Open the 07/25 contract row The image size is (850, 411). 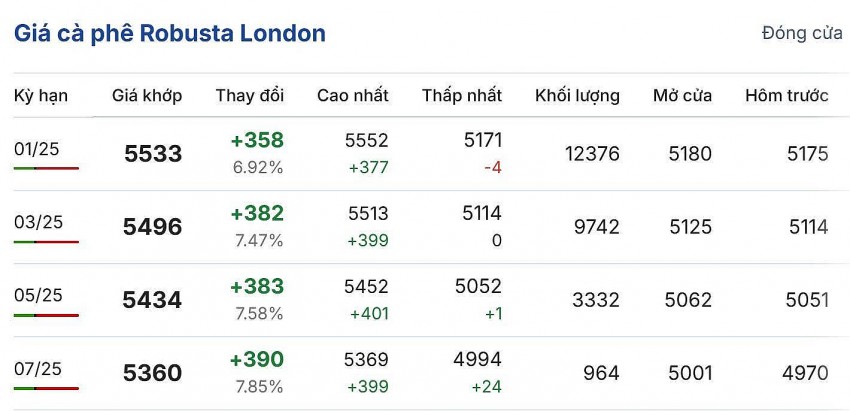point(37,368)
